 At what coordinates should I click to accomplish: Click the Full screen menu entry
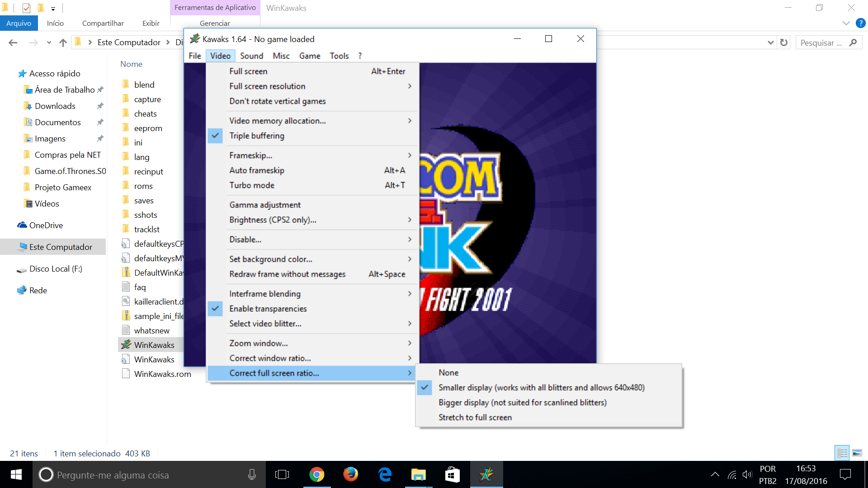pyautogui.click(x=312, y=71)
